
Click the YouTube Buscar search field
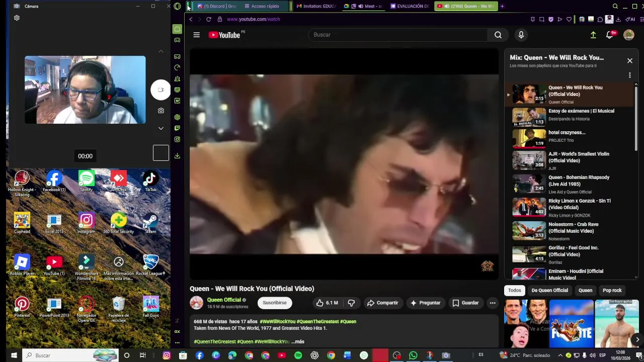pos(397,35)
